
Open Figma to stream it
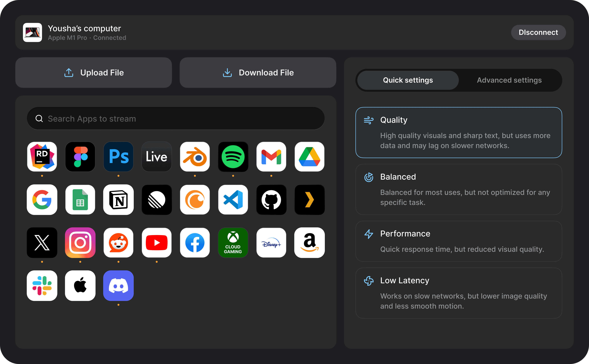80,157
